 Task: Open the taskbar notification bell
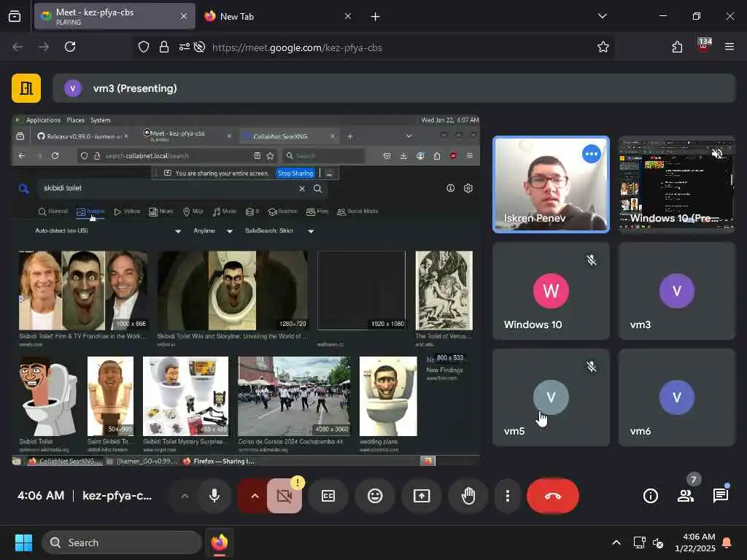click(x=727, y=542)
